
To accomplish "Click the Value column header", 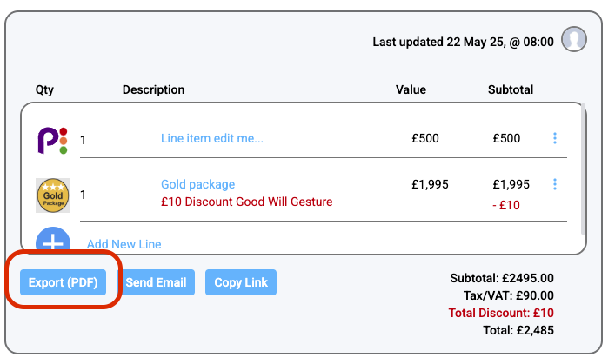I will click(x=411, y=89).
